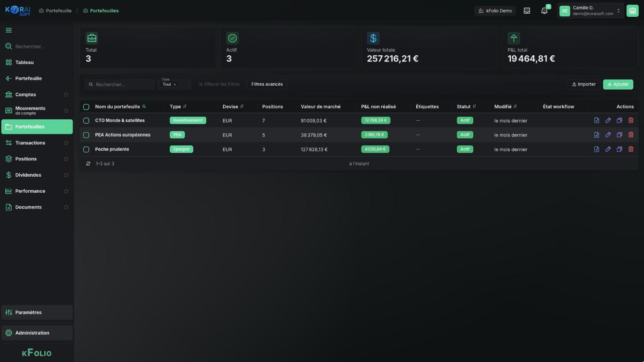The height and width of the screenshot is (362, 644).
Task: Sort by Type column header
Action: tap(178, 107)
